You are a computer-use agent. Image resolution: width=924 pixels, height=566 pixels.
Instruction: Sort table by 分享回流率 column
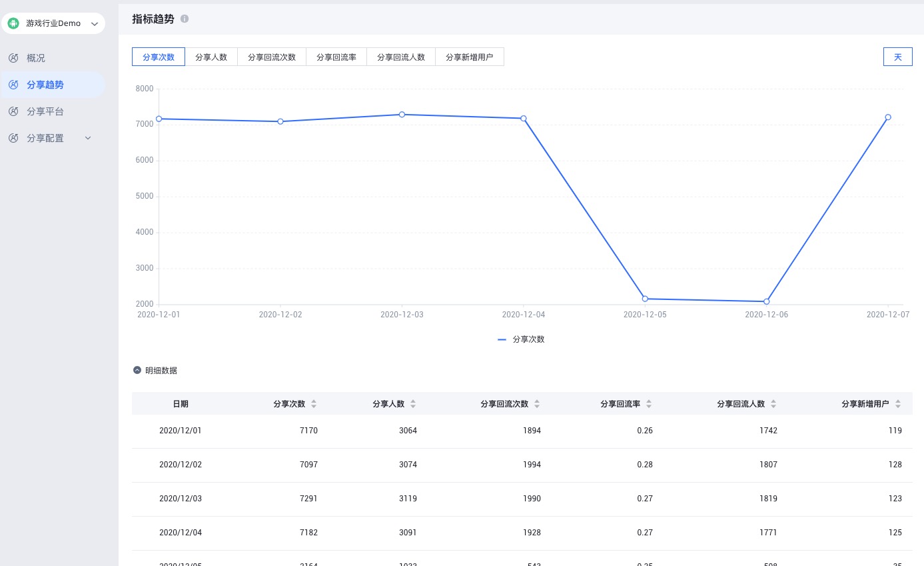click(649, 404)
